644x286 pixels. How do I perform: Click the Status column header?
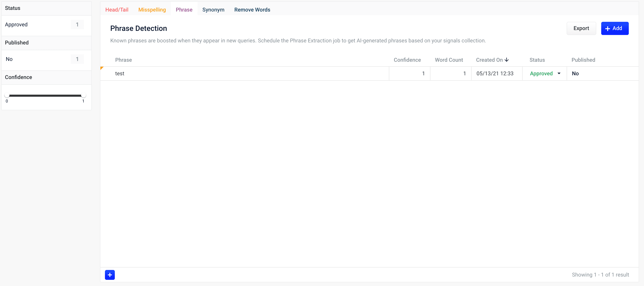pyautogui.click(x=537, y=60)
